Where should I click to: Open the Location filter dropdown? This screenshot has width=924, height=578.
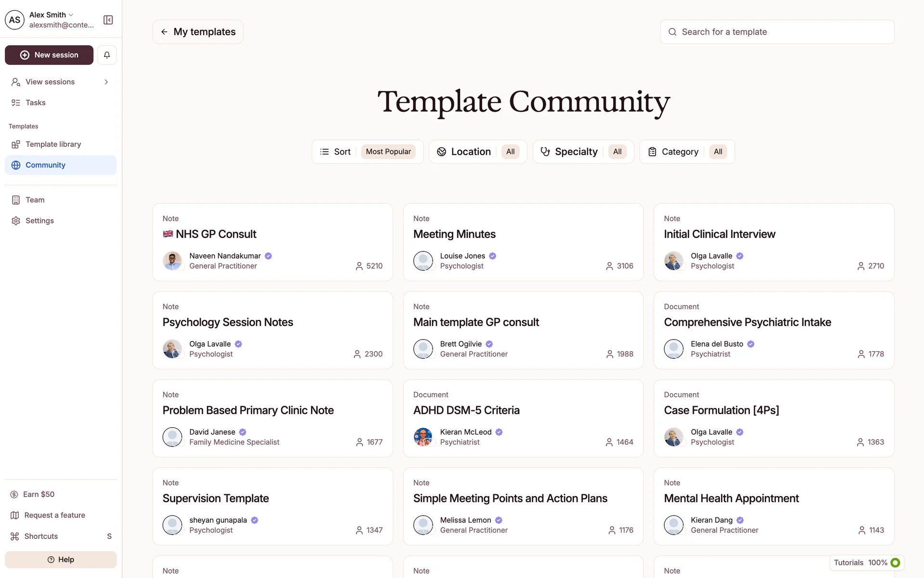(478, 152)
